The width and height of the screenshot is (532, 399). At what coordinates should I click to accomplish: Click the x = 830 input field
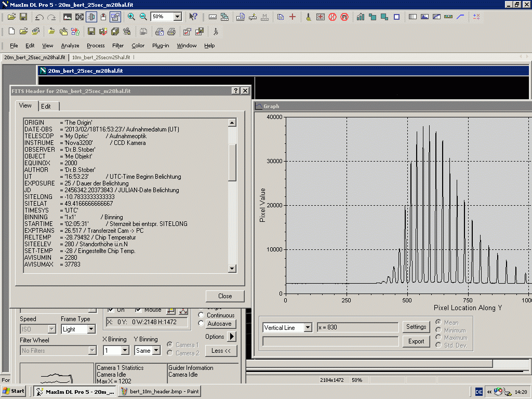358,327
